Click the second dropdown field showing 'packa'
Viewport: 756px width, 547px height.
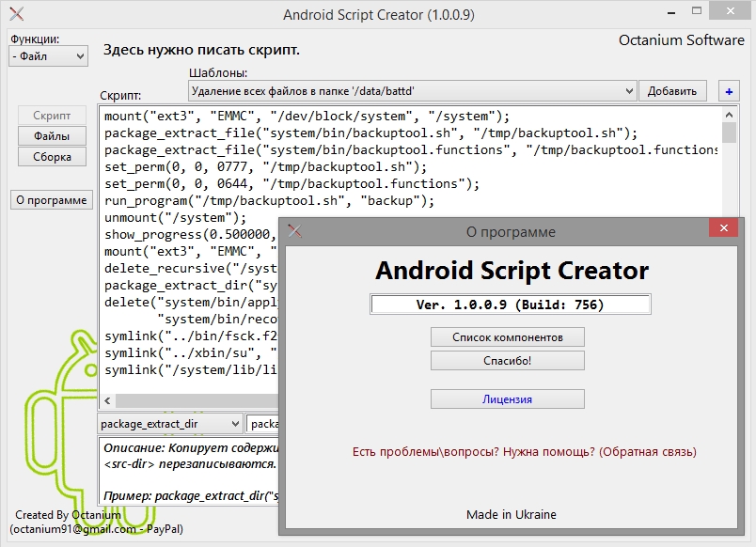(262, 424)
